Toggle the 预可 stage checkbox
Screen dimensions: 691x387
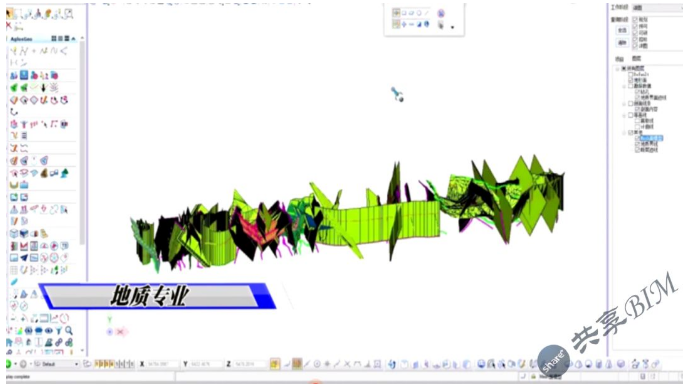[635, 26]
